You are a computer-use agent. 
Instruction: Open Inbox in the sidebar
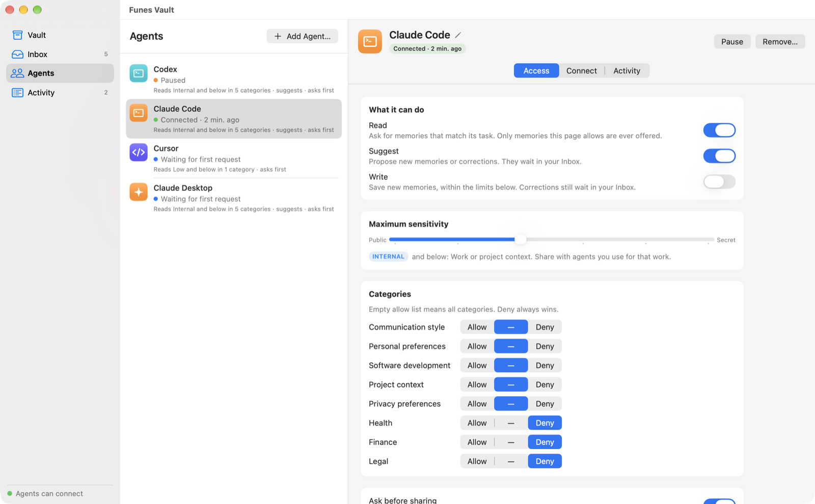coord(60,54)
